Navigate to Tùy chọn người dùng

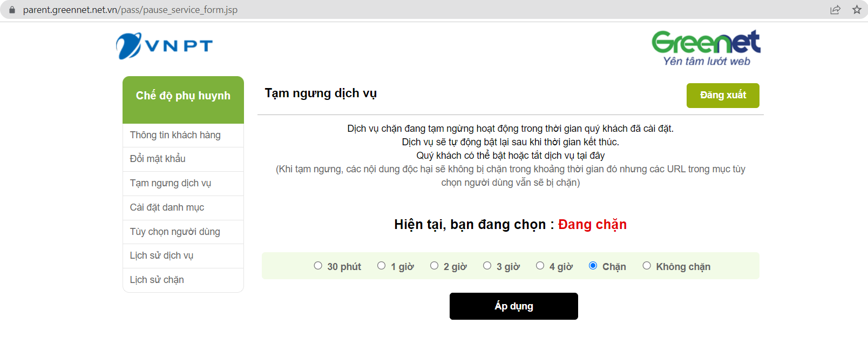[175, 232]
